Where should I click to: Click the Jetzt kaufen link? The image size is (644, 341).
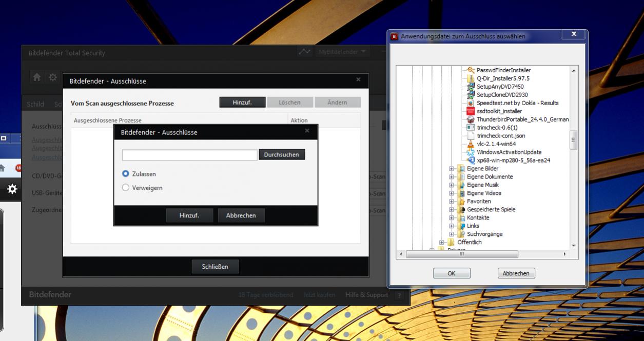click(x=319, y=295)
